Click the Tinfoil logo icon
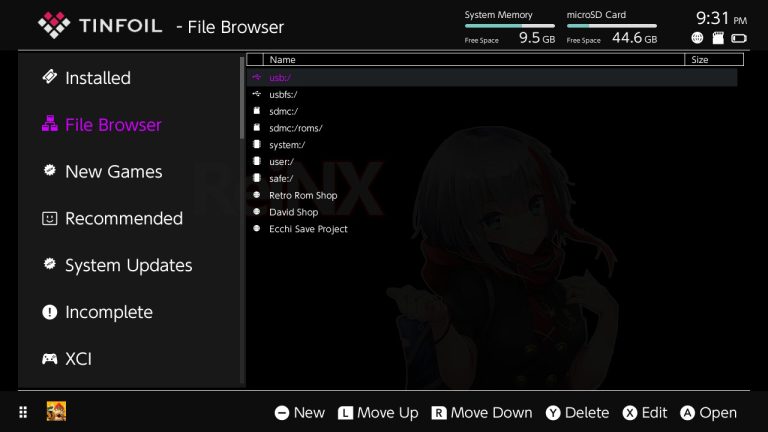 [x=52, y=25]
